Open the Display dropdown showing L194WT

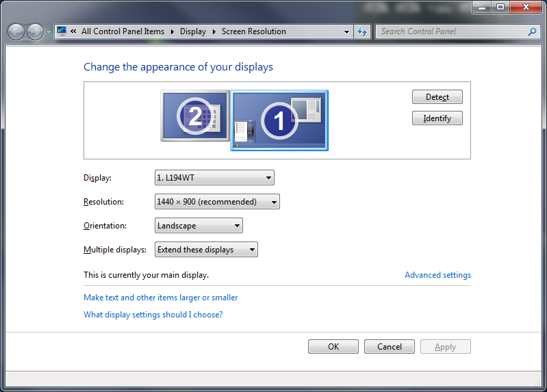(x=214, y=177)
